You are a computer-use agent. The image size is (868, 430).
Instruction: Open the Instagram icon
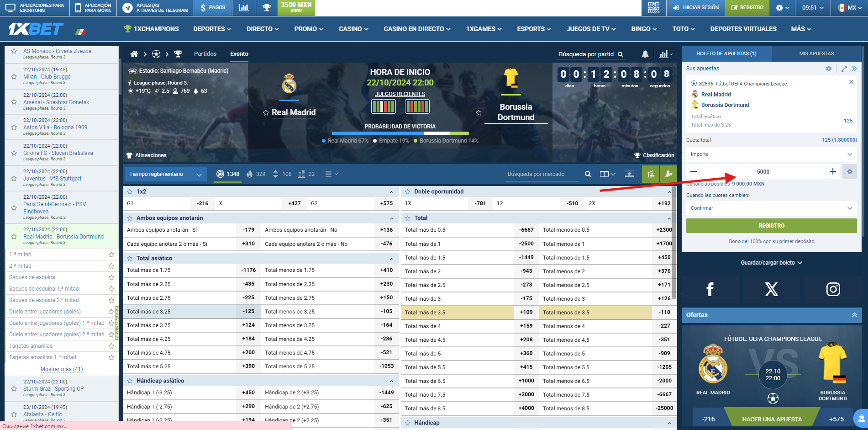click(x=833, y=289)
